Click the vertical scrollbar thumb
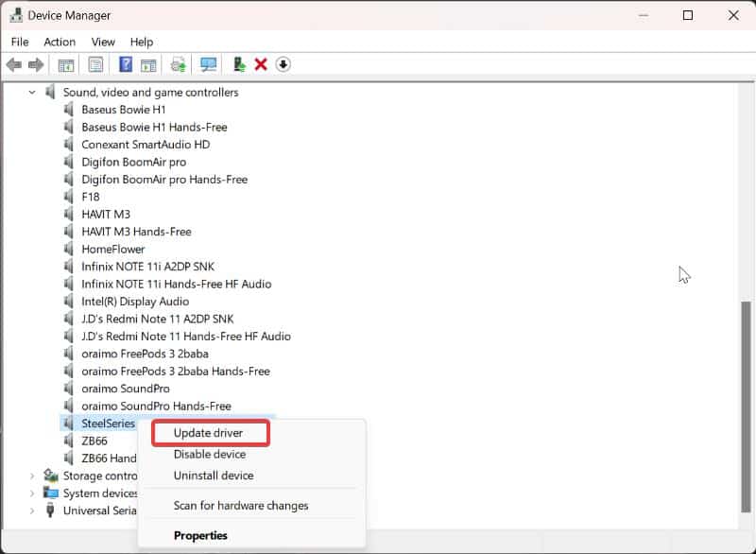Viewport: 756px width, 554px height. pos(746,407)
